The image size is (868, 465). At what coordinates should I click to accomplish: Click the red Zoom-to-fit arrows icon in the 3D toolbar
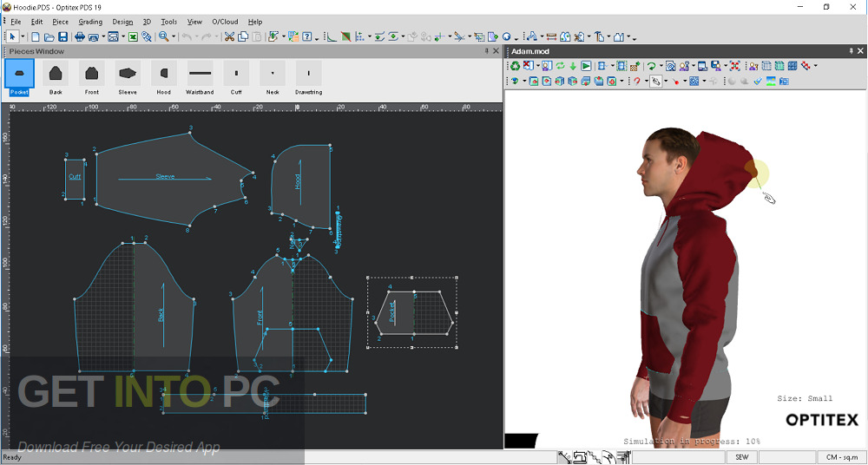(x=734, y=67)
